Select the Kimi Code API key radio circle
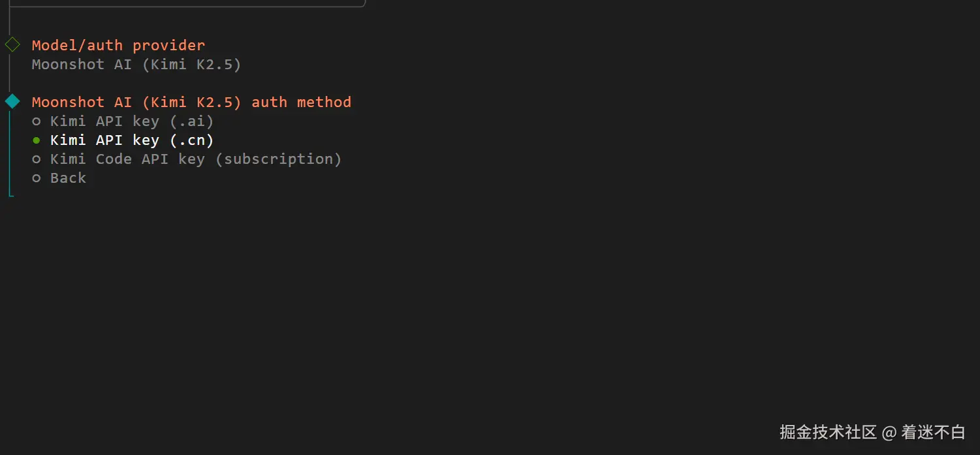This screenshot has width=980, height=455. click(37, 159)
